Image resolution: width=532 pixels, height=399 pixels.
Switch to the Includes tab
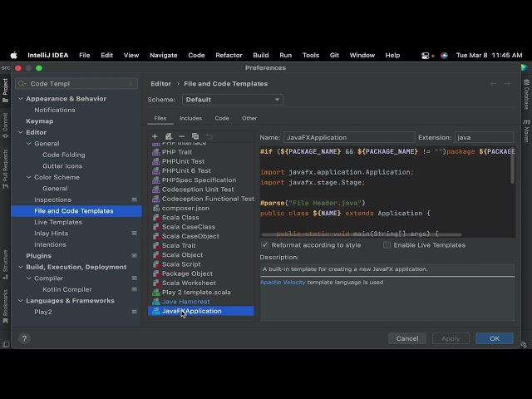pyautogui.click(x=190, y=118)
